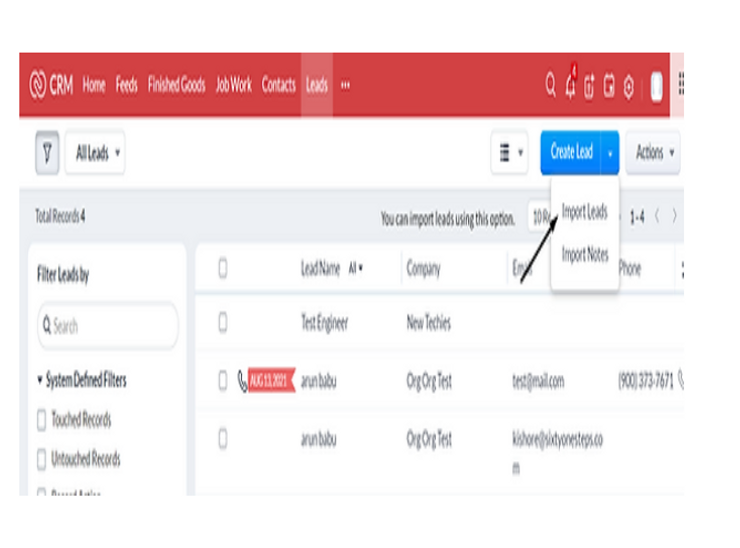Select checkbox for arun babu with test@mail.com
Viewport: 740px width, 548px height.
(223, 380)
